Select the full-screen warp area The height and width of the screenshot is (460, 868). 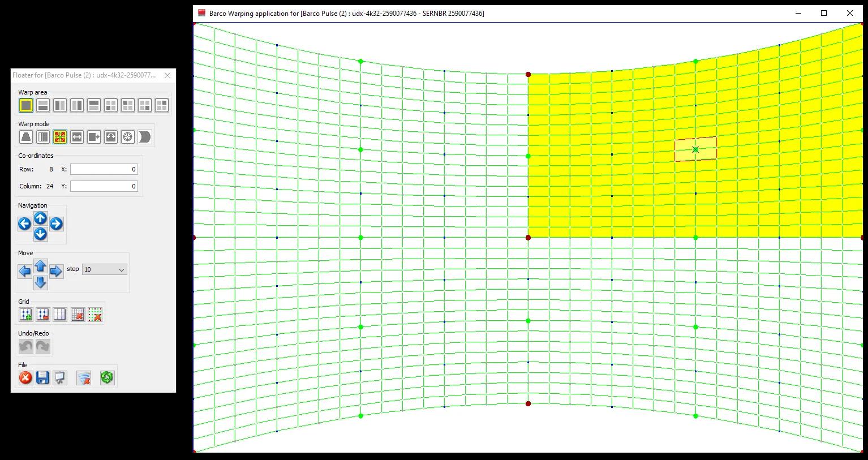click(26, 105)
